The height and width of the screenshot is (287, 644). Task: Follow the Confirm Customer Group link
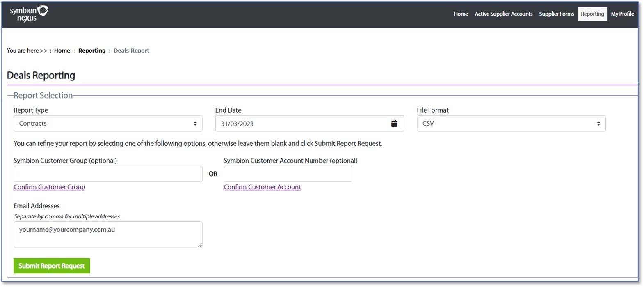[x=49, y=187]
